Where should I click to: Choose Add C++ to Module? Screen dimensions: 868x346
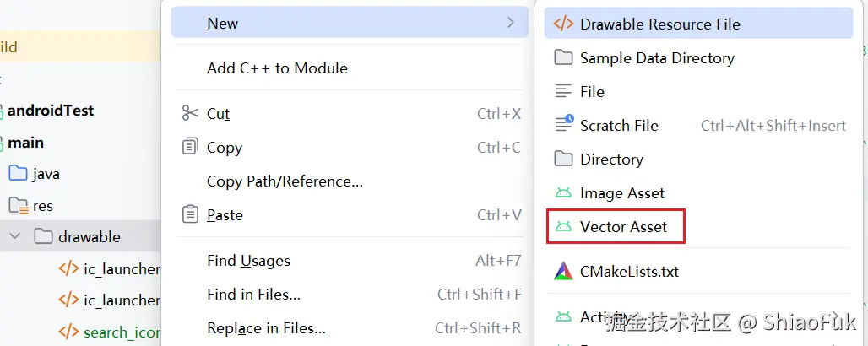click(277, 68)
